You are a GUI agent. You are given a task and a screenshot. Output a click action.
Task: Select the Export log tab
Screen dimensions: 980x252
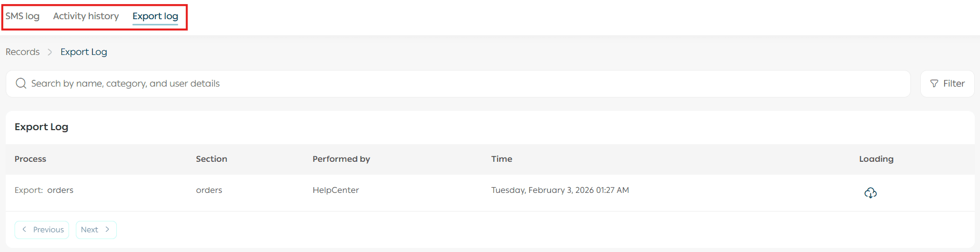(155, 16)
